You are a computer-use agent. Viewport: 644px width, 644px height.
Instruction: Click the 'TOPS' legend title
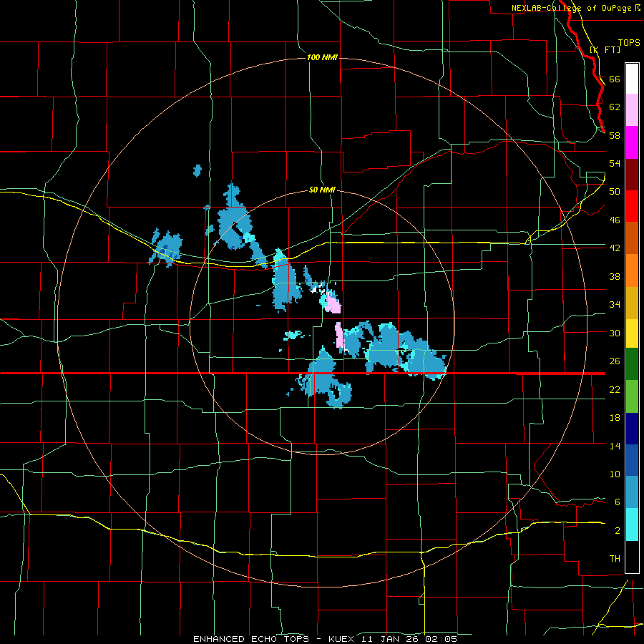click(629, 42)
